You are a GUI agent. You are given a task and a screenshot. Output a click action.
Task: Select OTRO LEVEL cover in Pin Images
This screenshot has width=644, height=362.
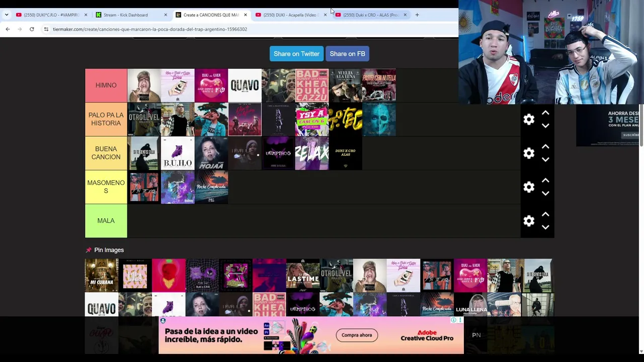pos(336,276)
